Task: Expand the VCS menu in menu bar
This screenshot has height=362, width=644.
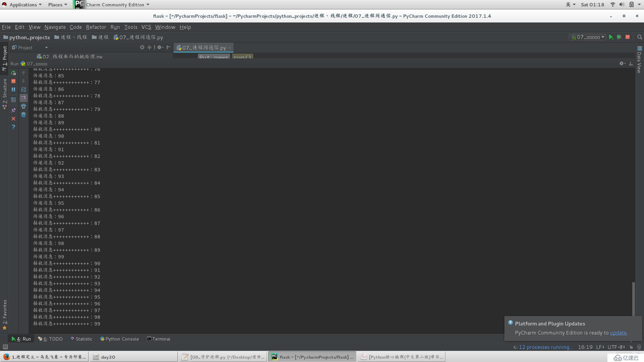Action: coord(146,27)
